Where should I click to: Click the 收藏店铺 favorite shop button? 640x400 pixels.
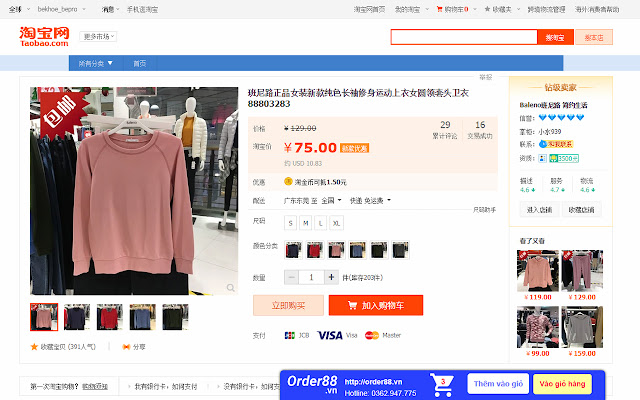click(x=581, y=210)
